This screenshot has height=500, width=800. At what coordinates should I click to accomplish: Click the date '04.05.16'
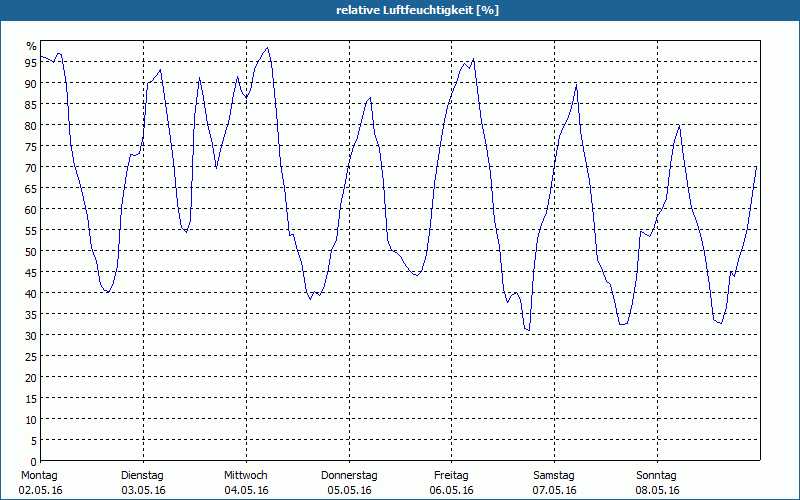pos(246,490)
